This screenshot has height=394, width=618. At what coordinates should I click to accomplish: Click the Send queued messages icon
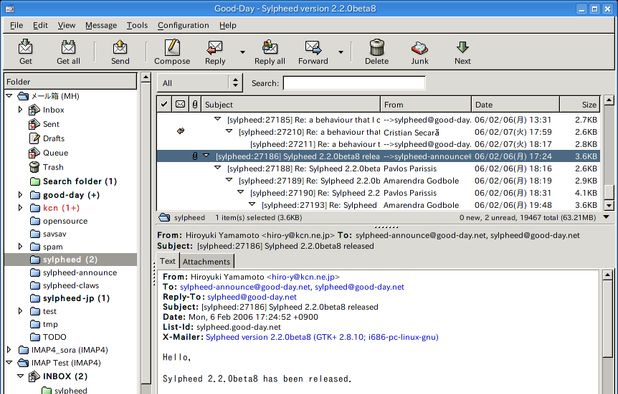point(120,47)
